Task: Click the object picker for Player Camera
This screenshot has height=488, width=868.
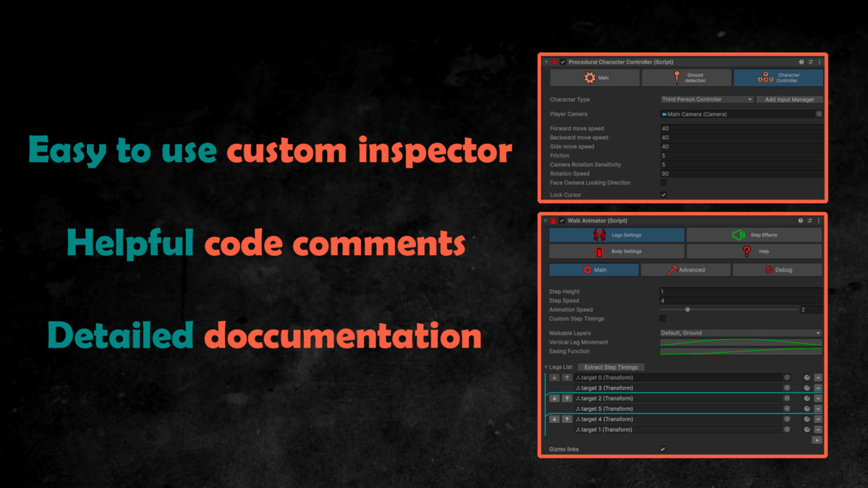Action: (819, 114)
